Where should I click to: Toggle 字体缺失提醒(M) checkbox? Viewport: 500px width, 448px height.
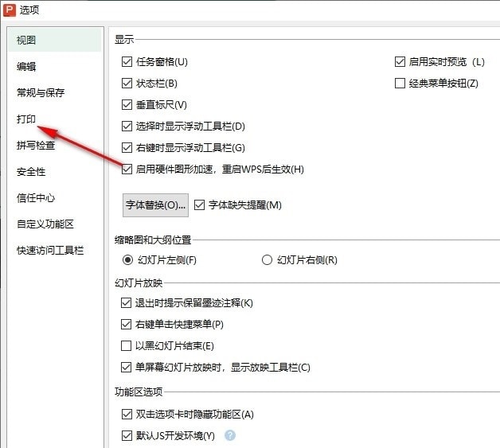point(199,205)
